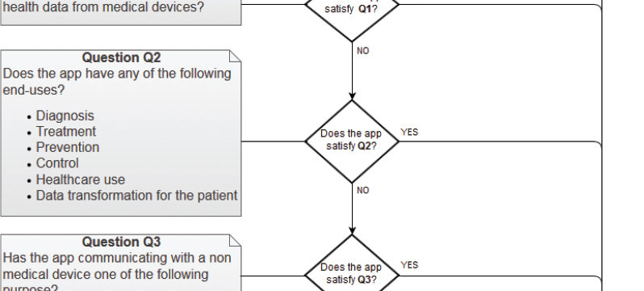The height and width of the screenshot is (291, 644).
Task: Select the 'Diagnosis' bullet item
Action: tap(65, 116)
